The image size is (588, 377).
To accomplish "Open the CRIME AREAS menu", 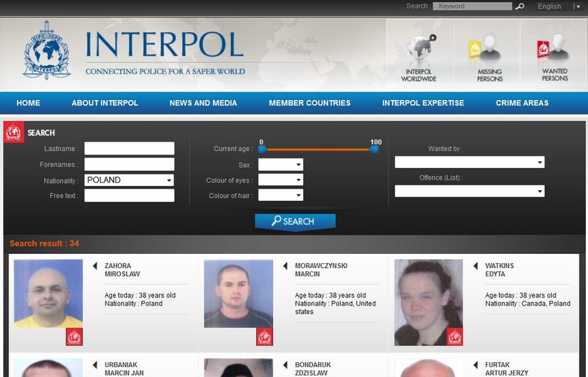I will tap(522, 103).
